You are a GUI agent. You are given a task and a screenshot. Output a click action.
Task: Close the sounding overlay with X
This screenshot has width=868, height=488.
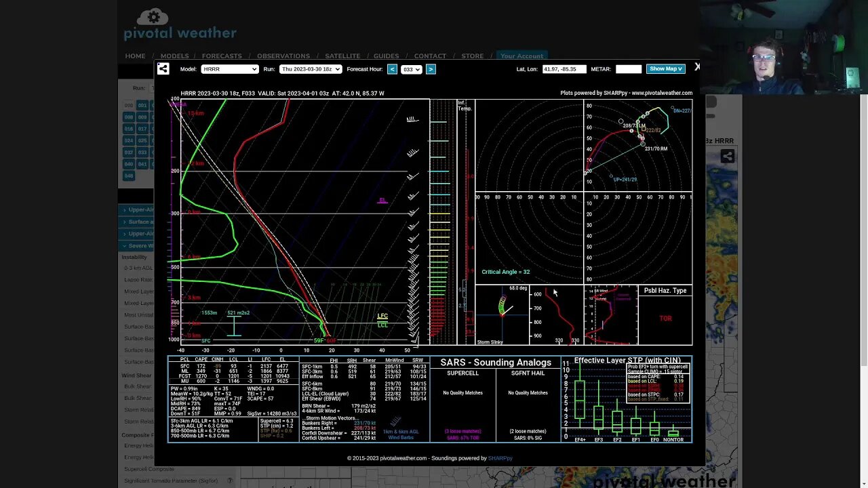tap(696, 66)
